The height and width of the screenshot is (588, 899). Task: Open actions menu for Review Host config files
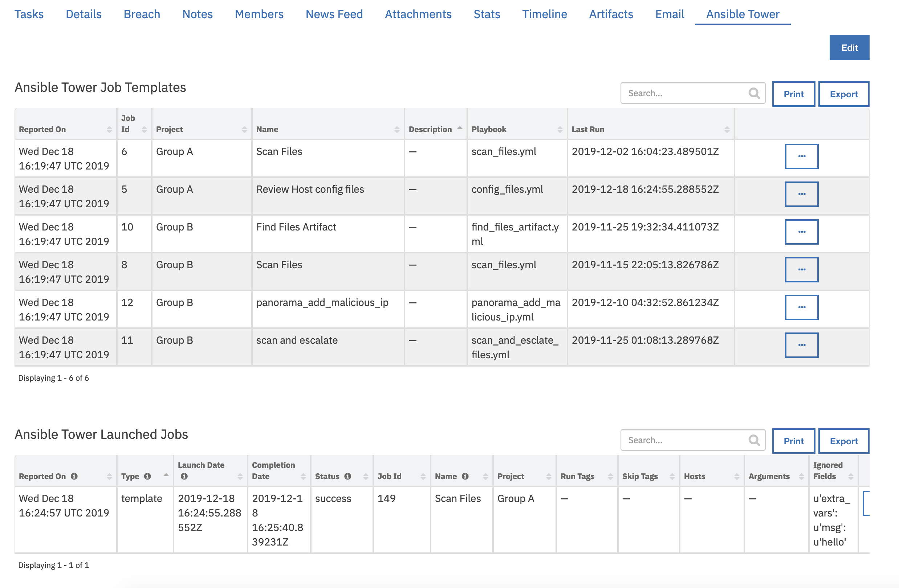(802, 194)
